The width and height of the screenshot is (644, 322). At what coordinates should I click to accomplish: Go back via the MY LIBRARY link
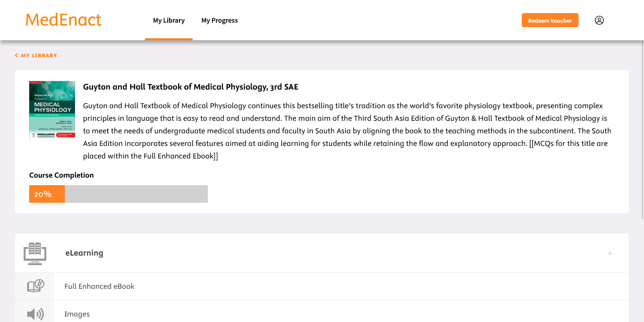pos(39,55)
